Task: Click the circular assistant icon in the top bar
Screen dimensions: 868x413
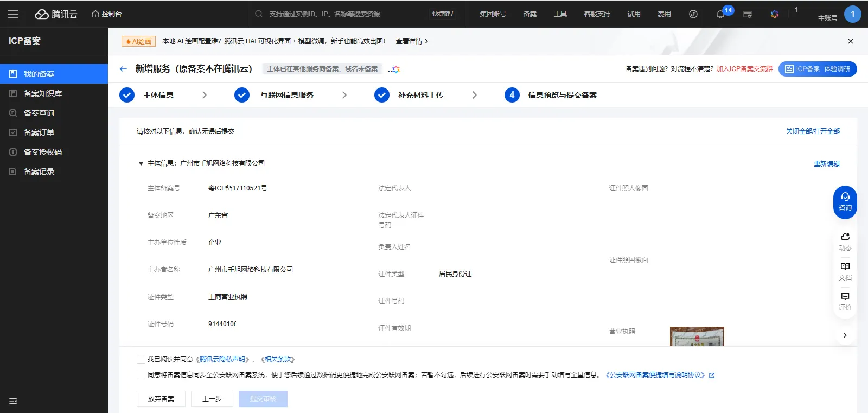Action: 693,14
